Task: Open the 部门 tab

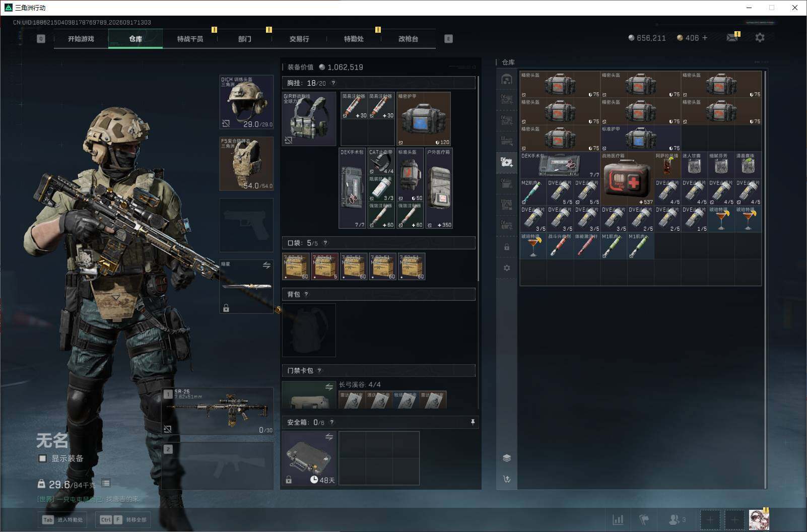Action: 245,39
